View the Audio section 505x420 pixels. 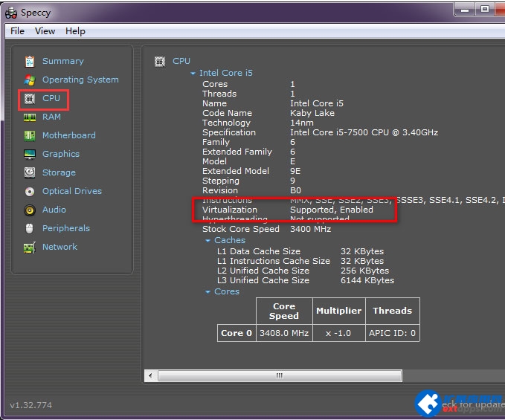pos(54,210)
